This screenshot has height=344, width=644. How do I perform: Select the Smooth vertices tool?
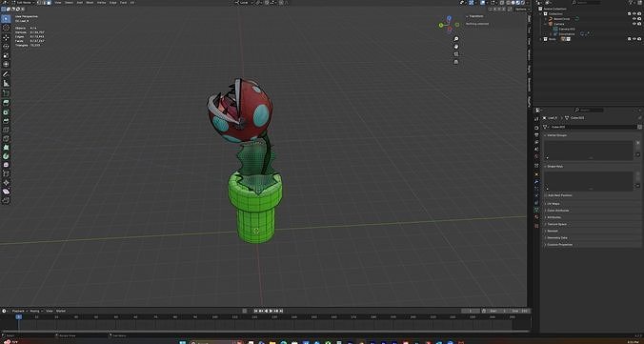[6, 165]
